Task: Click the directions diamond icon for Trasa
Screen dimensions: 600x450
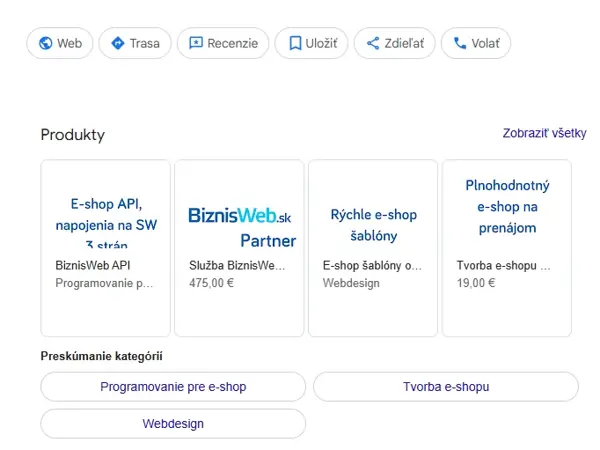Action: click(118, 43)
